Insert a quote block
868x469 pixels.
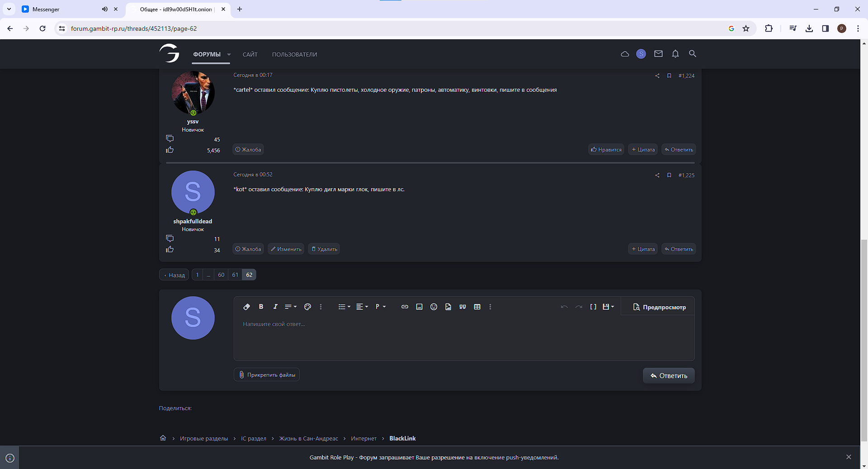pos(462,307)
